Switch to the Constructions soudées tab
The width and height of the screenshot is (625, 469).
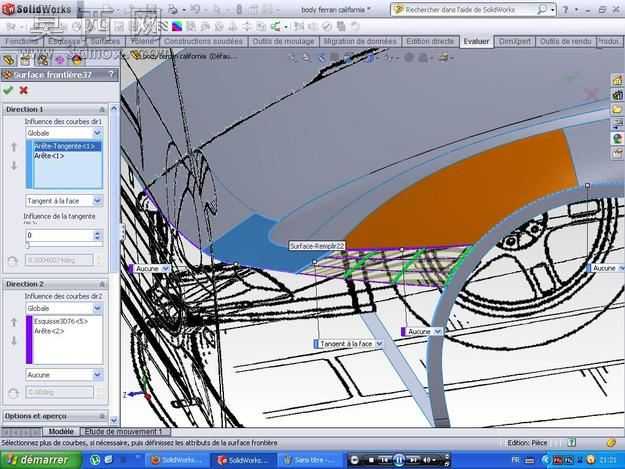[203, 41]
